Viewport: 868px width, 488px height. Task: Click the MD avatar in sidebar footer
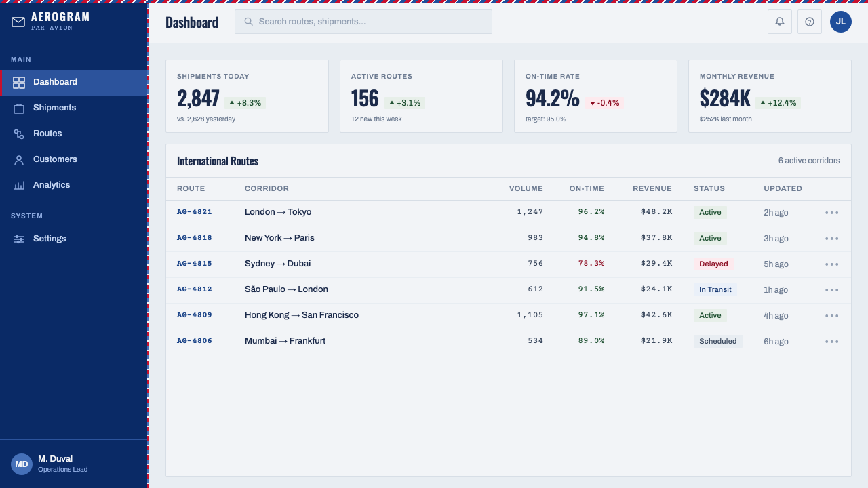pos(22,464)
